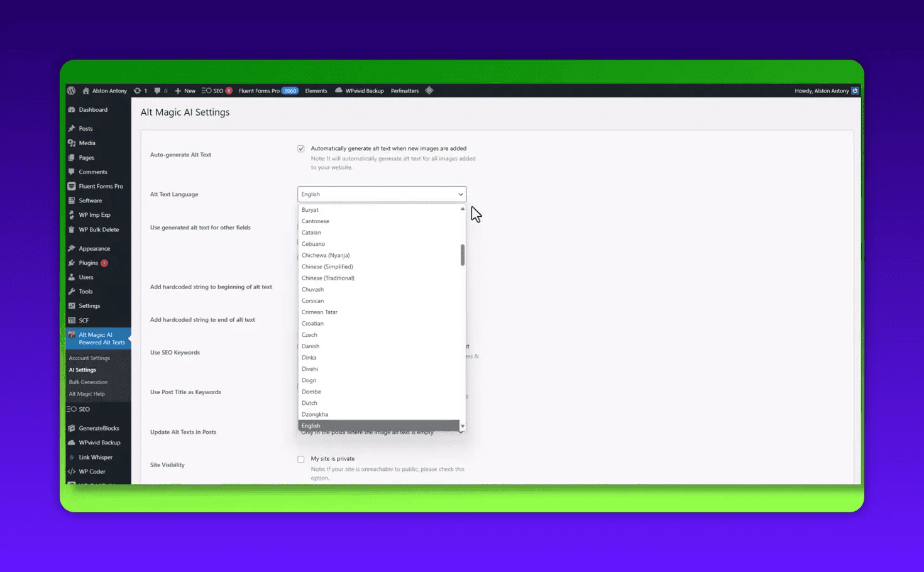Open the WP Coder code icon

[72, 471]
